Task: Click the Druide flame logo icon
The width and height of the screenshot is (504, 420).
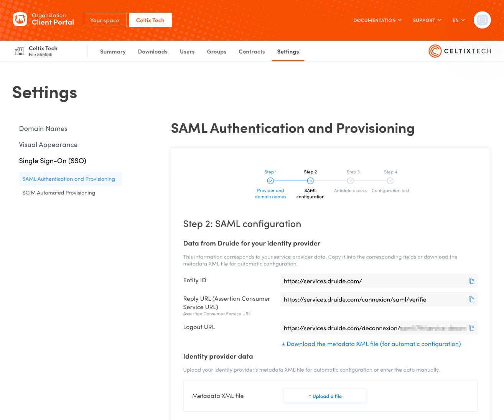Action: (20, 19)
